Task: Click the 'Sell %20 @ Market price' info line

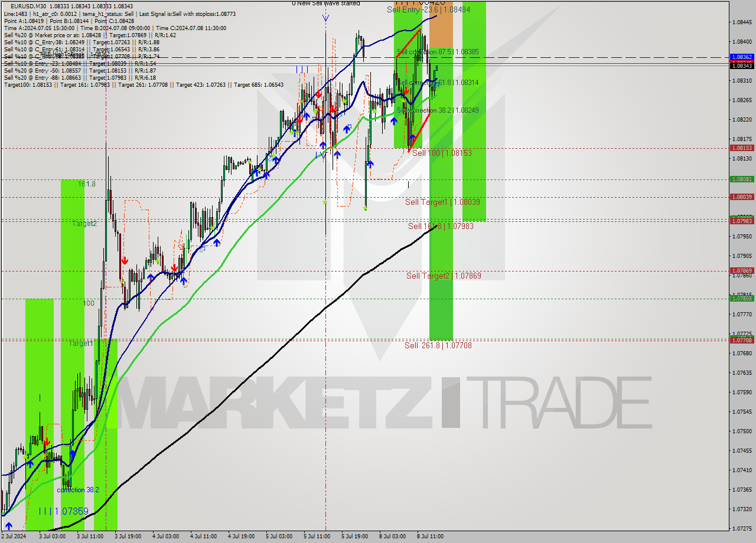Action: [89, 35]
